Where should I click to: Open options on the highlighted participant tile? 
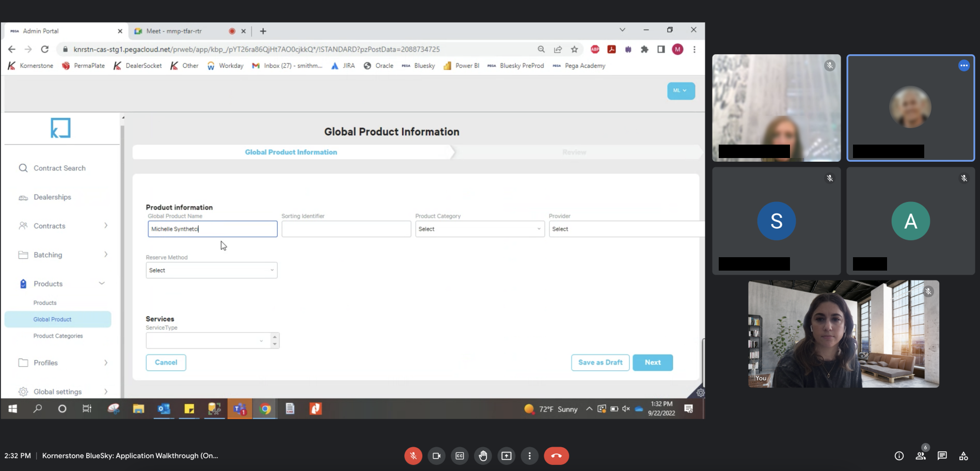click(x=963, y=66)
